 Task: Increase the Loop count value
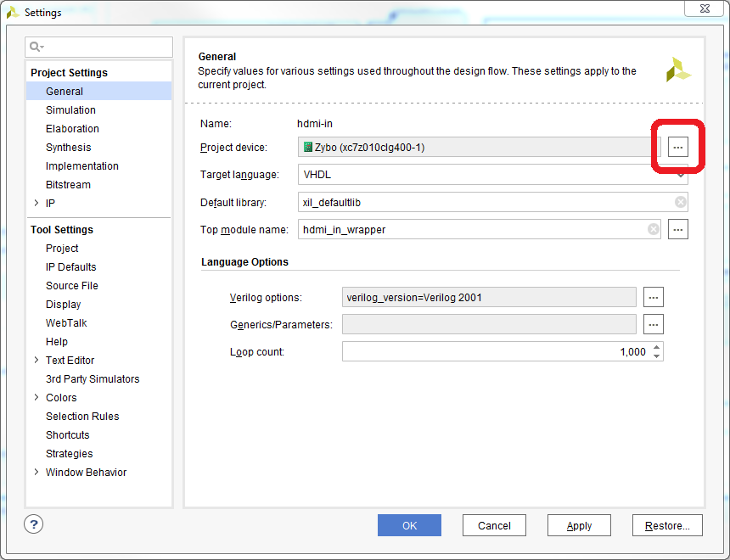[656, 347]
